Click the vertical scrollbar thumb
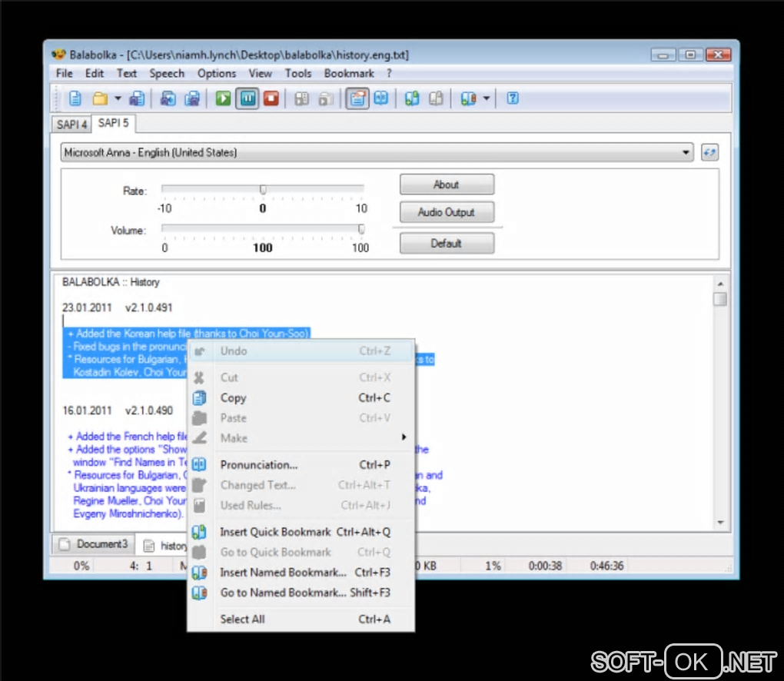 pyautogui.click(x=720, y=299)
